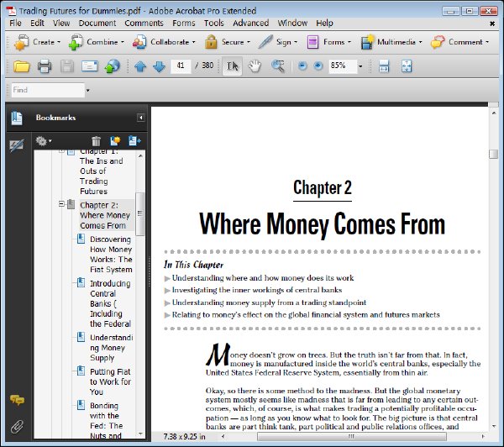Go to previous page with up arrow
Viewport: 504px width, 447px height.
(x=140, y=66)
